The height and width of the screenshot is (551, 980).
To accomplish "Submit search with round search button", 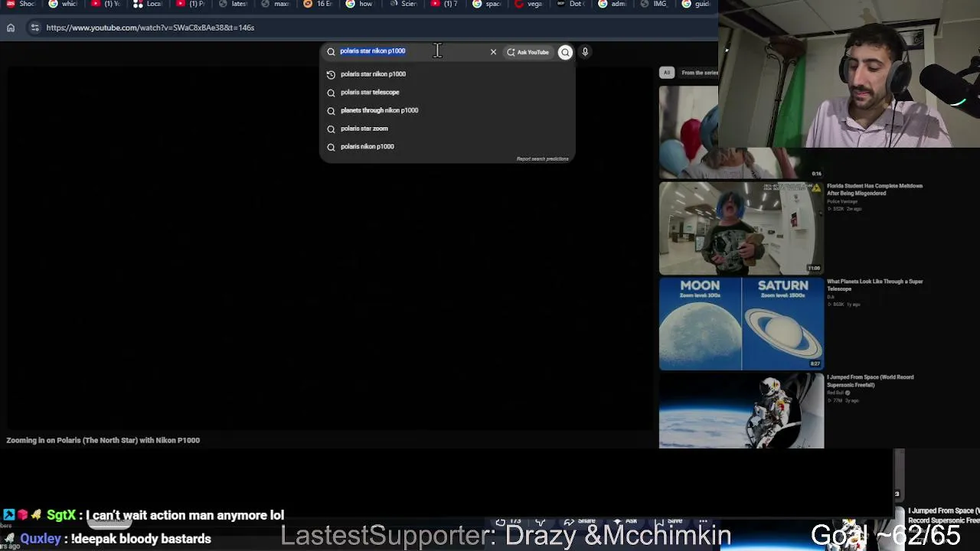I will pyautogui.click(x=565, y=52).
